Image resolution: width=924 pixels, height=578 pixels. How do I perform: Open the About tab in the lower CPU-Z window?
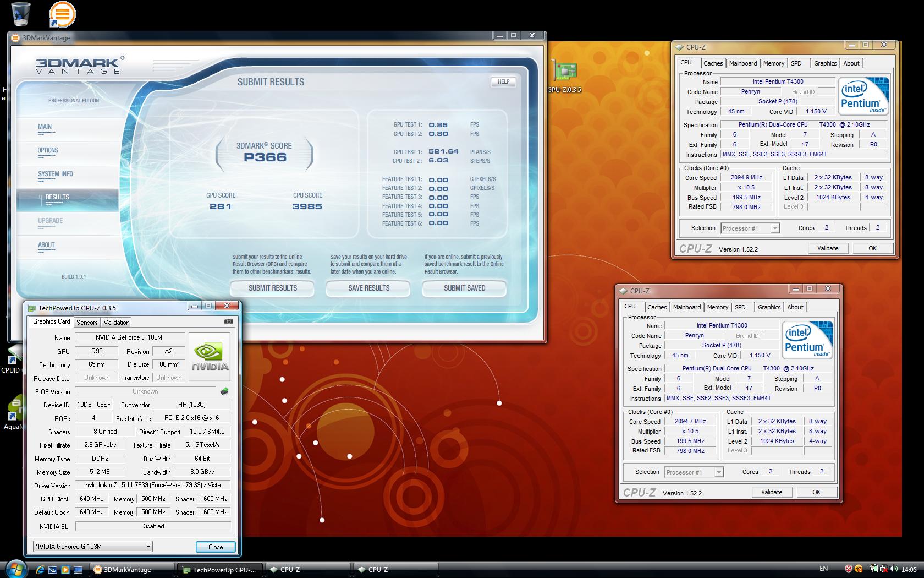click(x=795, y=307)
